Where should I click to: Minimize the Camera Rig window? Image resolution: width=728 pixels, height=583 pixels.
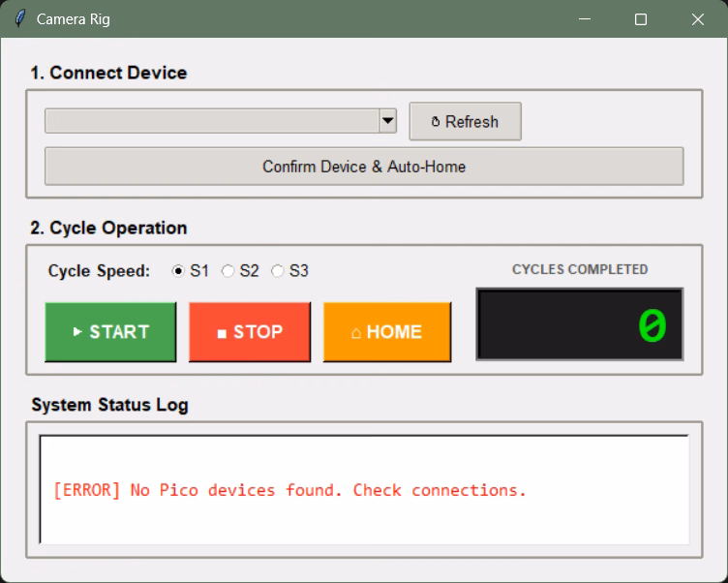[x=585, y=19]
